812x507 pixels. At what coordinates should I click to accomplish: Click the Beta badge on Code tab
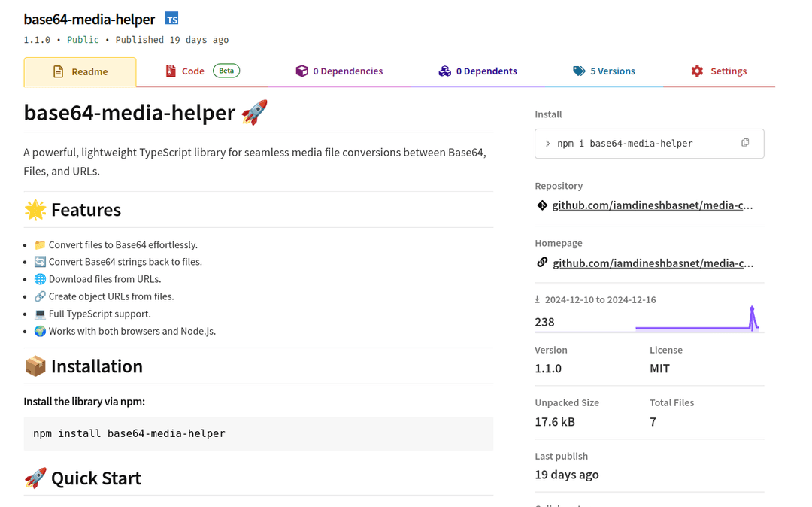226,71
